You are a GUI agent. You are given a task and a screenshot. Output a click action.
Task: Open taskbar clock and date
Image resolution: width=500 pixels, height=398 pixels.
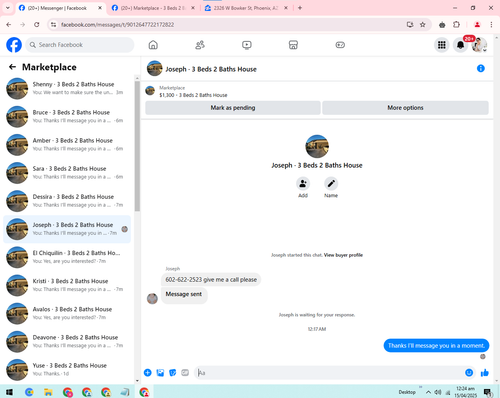tap(466, 392)
